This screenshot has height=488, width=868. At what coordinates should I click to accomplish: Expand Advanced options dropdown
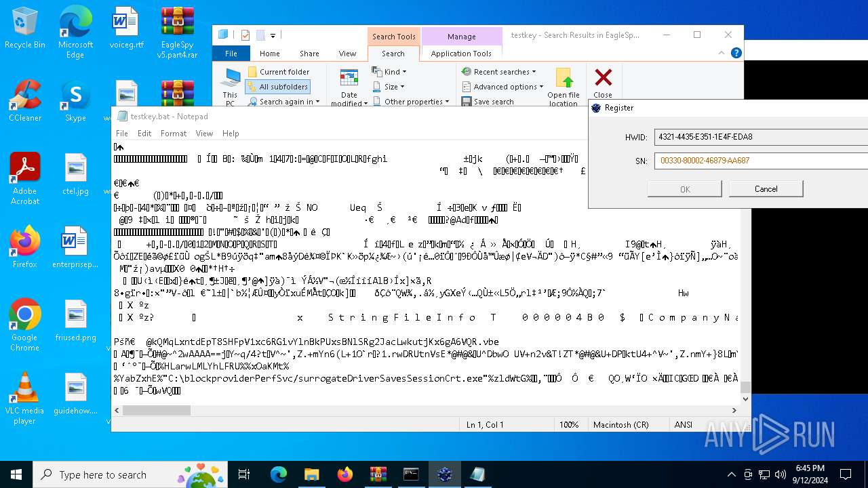[x=502, y=87]
